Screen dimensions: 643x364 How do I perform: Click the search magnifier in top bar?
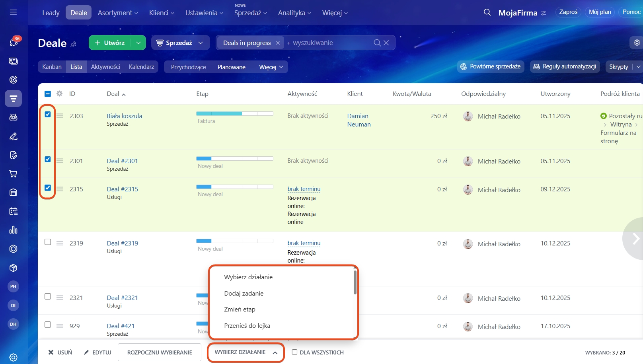(x=487, y=12)
